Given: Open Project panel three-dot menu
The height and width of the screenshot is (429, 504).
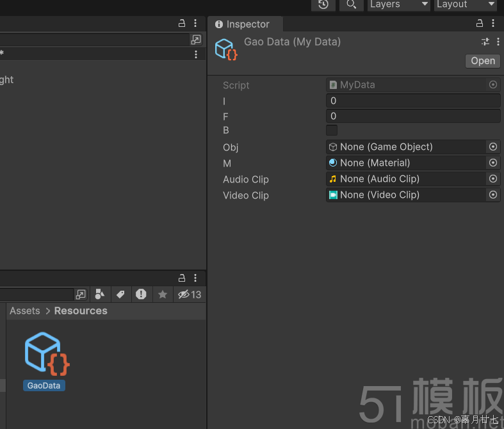Looking at the screenshot, I should [195, 278].
